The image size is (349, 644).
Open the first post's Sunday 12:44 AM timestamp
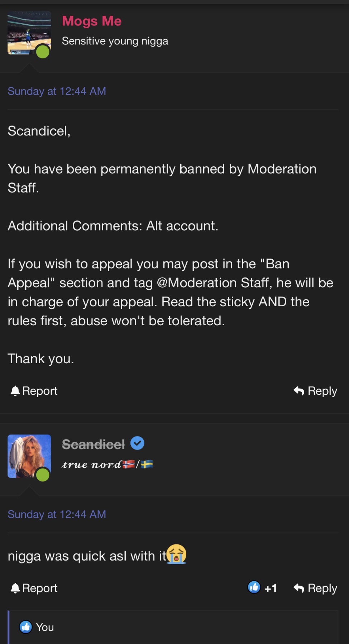pos(57,91)
